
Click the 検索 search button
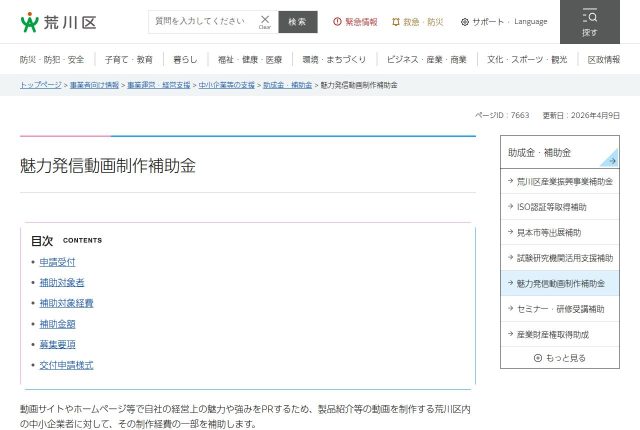pyautogui.click(x=298, y=22)
